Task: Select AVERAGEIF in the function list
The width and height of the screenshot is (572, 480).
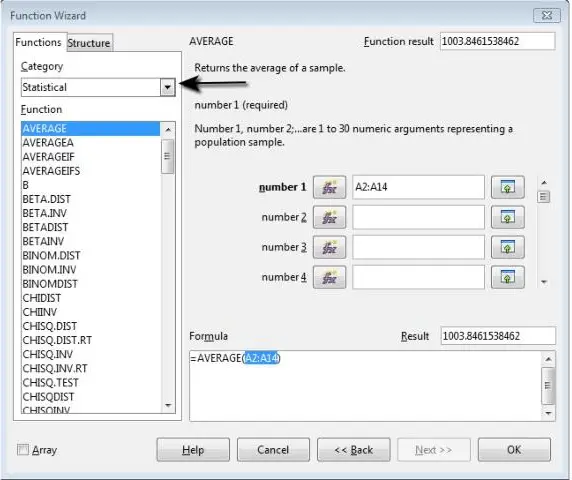Action: tap(90, 157)
